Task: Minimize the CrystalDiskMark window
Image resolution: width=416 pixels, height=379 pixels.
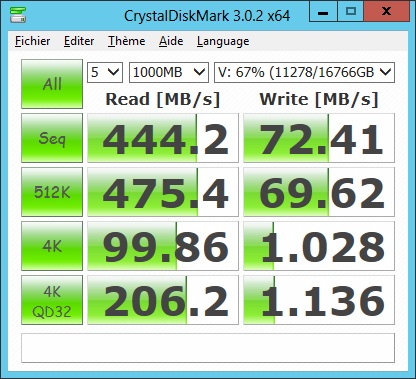Action: (323, 12)
